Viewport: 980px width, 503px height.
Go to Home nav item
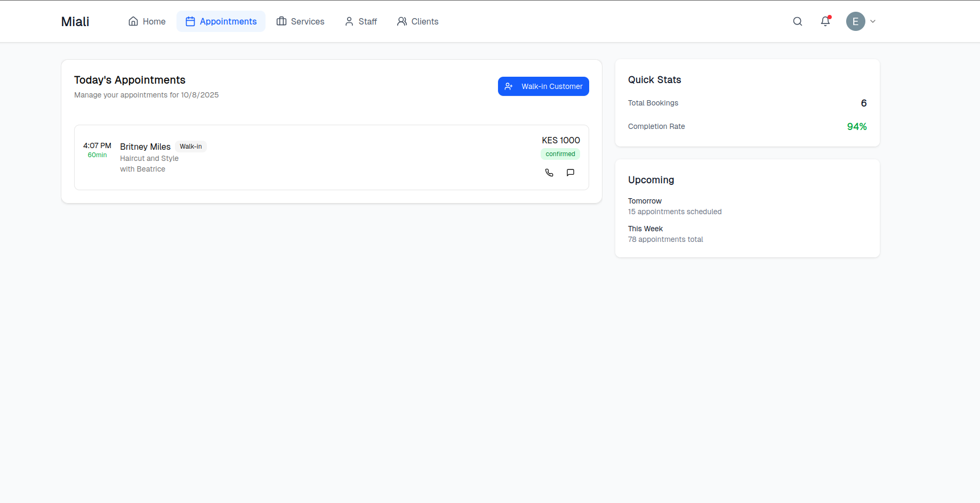pyautogui.click(x=147, y=21)
